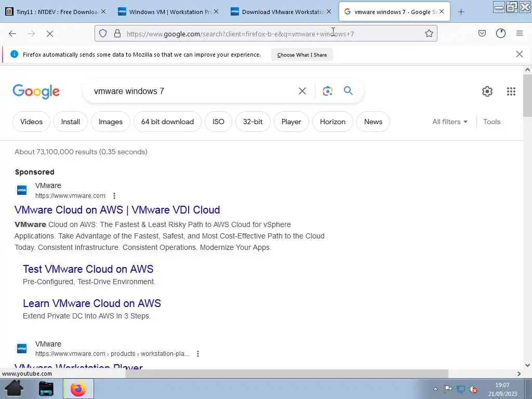
Task: Filter results by News
Action: (x=373, y=122)
